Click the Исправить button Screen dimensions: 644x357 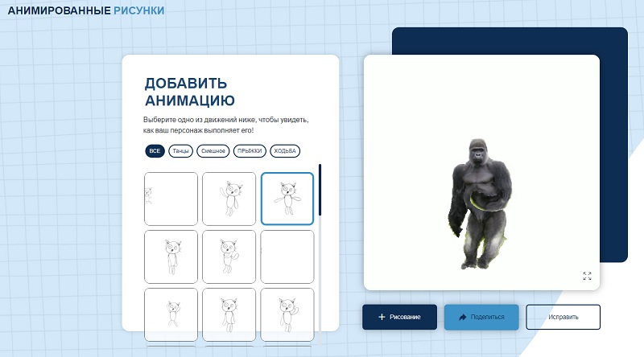(563, 317)
